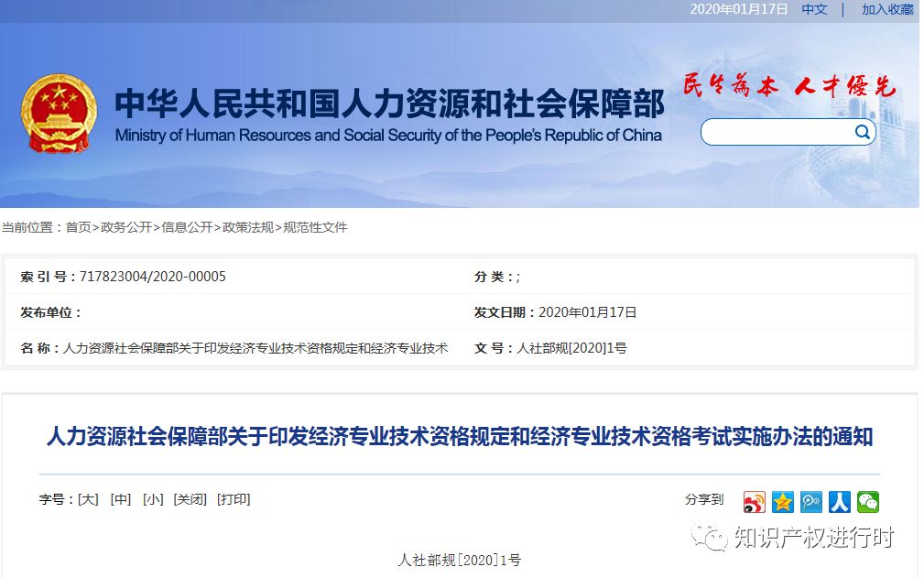Image resolution: width=924 pixels, height=578 pixels.
Task: Click inside the header search box
Action: [x=777, y=132]
